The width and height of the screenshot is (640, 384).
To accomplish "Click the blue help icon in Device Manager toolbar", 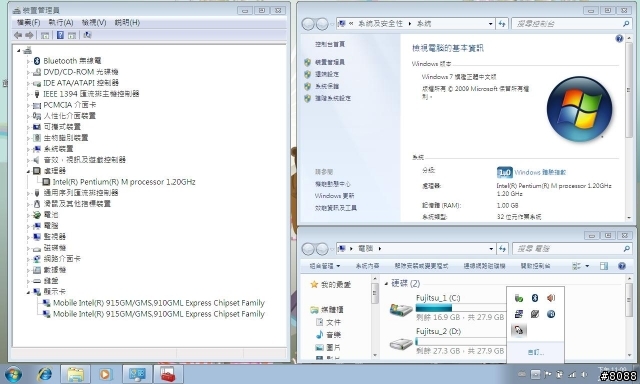I will coord(60,35).
